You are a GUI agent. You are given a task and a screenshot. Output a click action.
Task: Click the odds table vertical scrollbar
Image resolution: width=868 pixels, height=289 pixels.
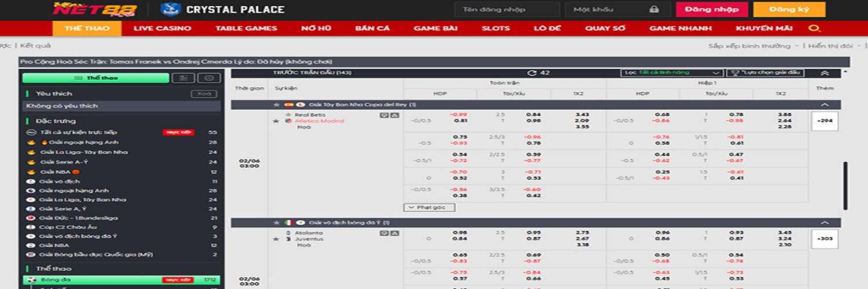(845, 185)
